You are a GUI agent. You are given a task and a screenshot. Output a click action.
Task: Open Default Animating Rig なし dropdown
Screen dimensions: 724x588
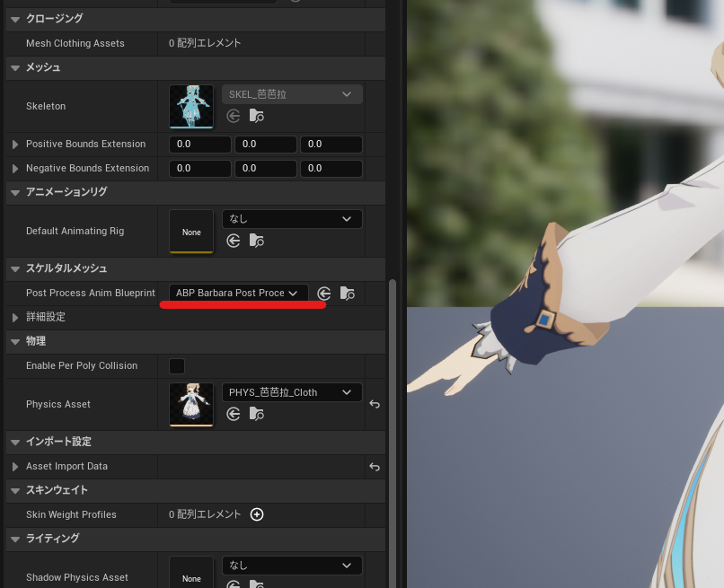coord(292,219)
